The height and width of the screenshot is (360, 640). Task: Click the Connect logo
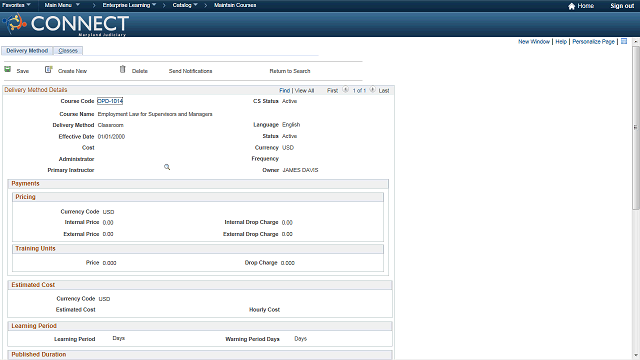[65, 24]
